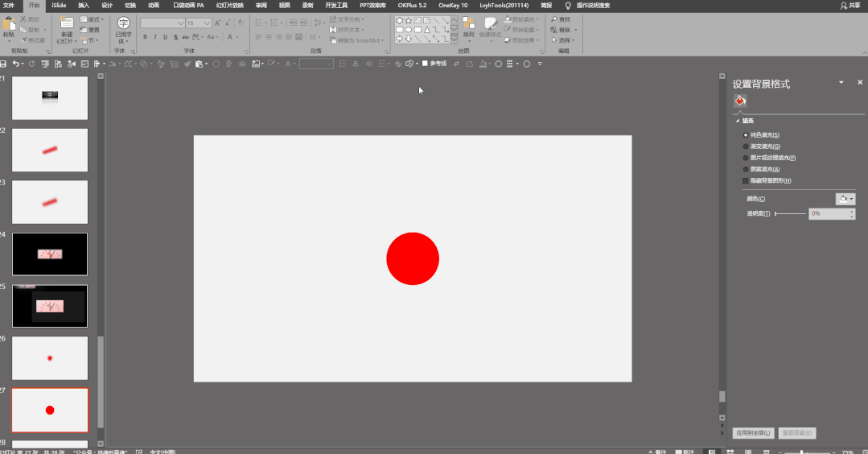Image resolution: width=868 pixels, height=454 pixels.
Task: Click the 新建幻灯片 new slide icon
Action: point(67,24)
